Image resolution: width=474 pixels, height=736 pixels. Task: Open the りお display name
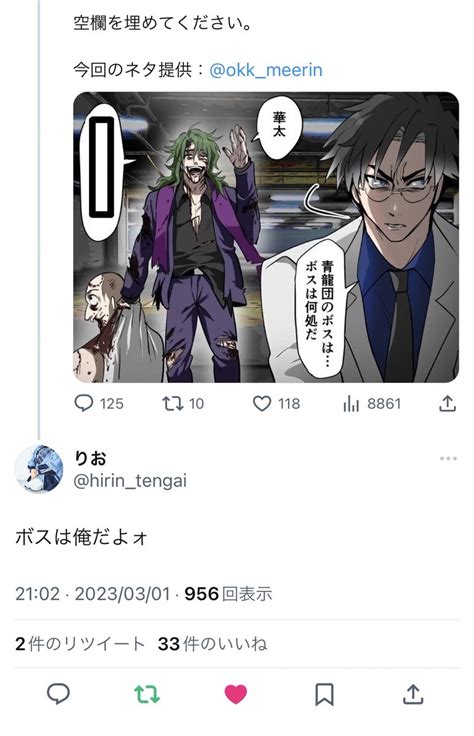pos(90,458)
